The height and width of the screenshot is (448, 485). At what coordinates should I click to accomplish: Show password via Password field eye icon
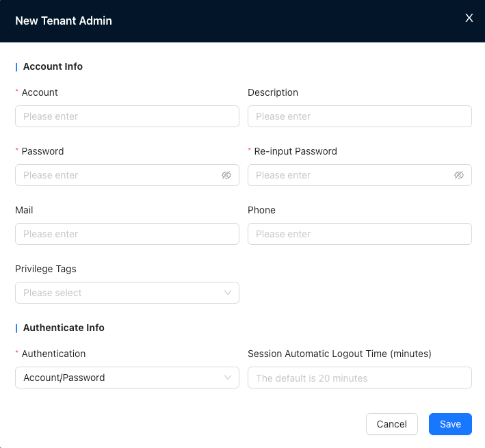[x=226, y=175]
